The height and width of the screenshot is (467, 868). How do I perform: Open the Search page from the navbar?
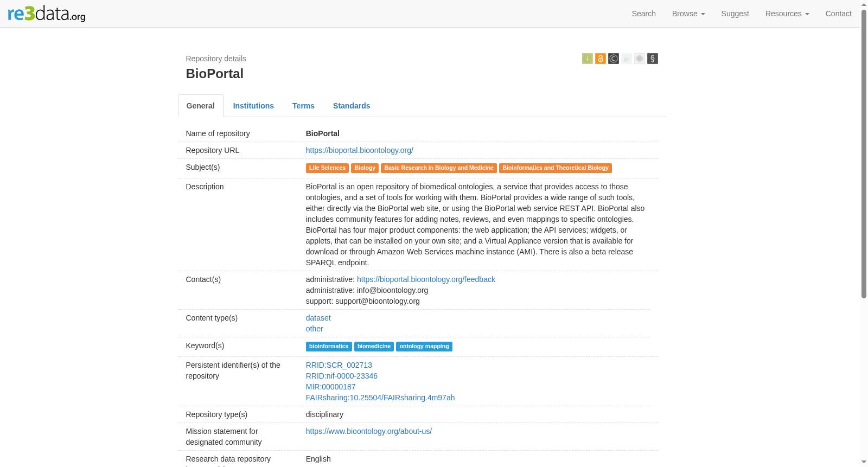tap(644, 14)
